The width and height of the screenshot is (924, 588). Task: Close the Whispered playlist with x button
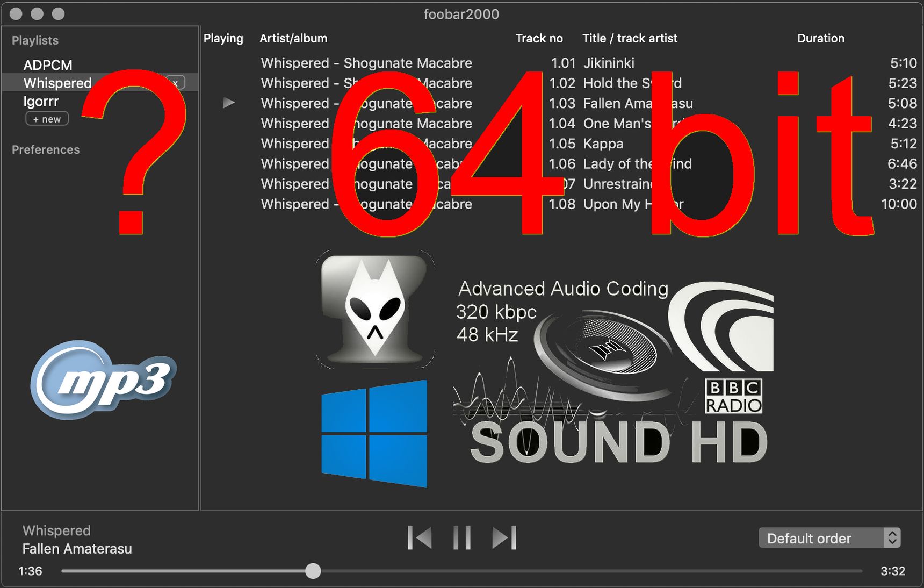(x=176, y=83)
